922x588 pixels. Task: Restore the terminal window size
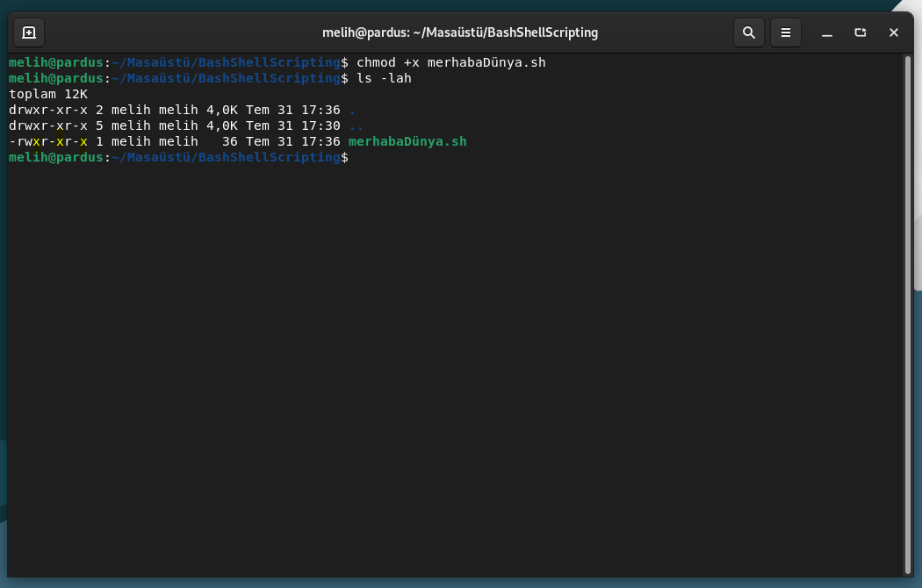coord(861,32)
